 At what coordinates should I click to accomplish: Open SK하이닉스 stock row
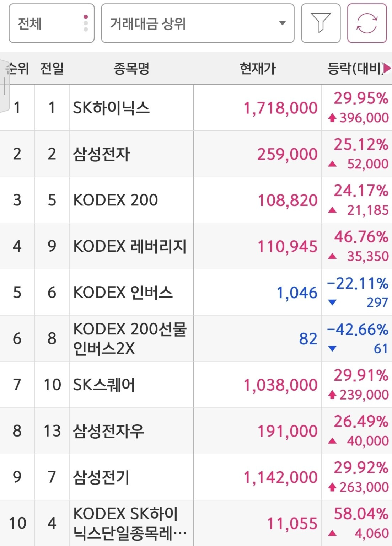coord(196,108)
